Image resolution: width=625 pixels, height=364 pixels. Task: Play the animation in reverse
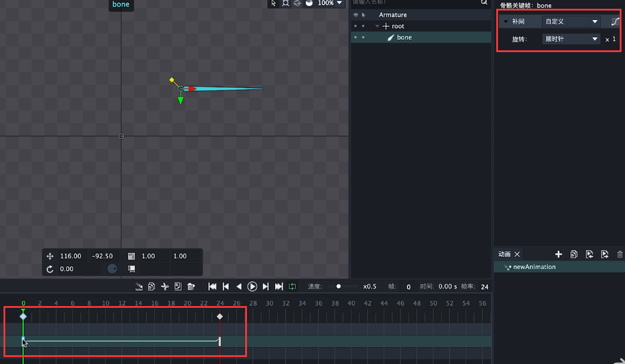pos(239,286)
